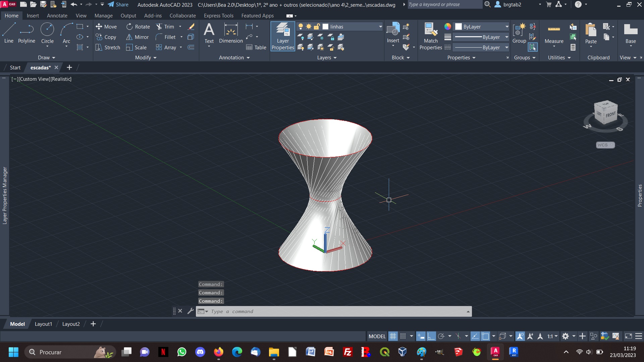This screenshot has height=362, width=644.
Task: Click the Rotate tool
Action: [x=138, y=26]
